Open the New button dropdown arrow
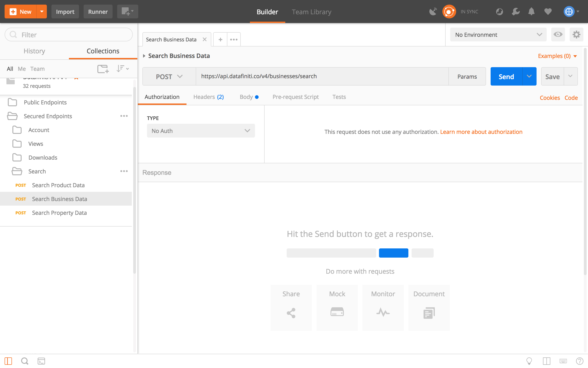Image resolution: width=588 pixels, height=368 pixels. pyautogui.click(x=42, y=11)
